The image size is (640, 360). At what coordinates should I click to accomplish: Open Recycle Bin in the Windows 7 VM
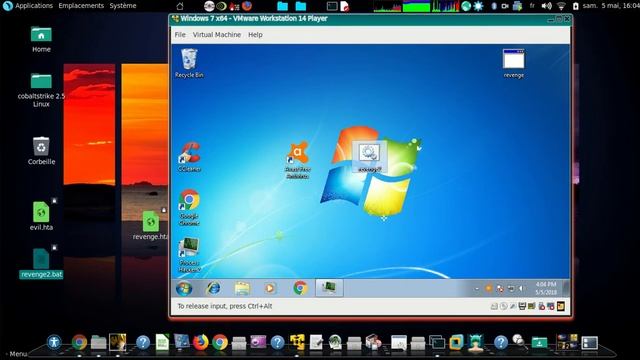(x=189, y=63)
